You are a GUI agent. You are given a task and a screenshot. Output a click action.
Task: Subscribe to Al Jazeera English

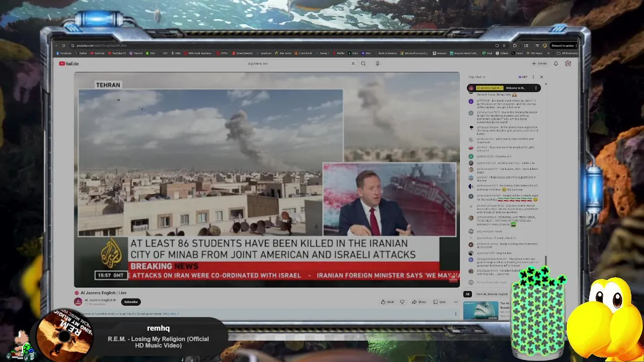coord(131,302)
